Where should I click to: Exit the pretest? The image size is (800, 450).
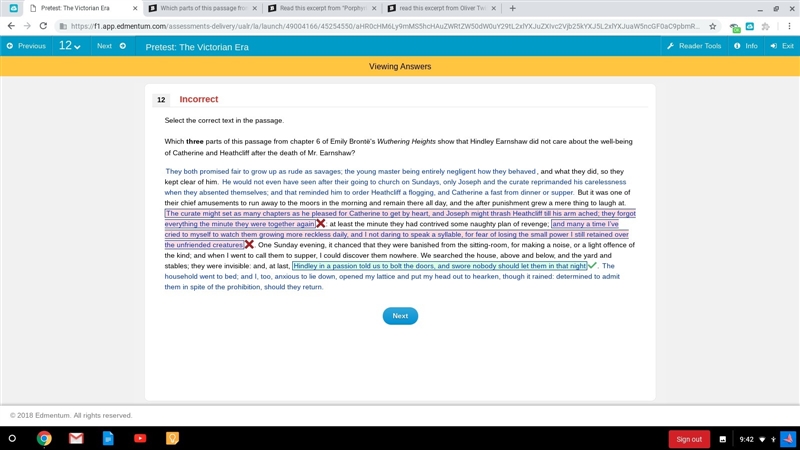(x=782, y=46)
